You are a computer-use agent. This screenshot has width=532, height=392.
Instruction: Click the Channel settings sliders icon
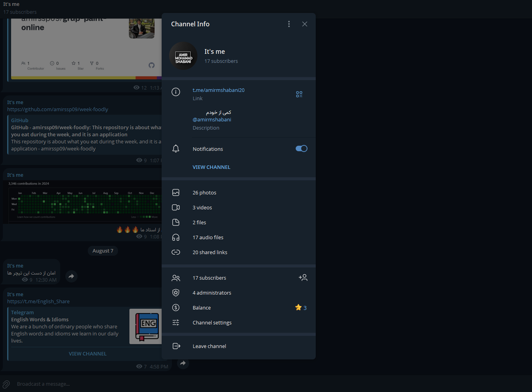coord(176,322)
